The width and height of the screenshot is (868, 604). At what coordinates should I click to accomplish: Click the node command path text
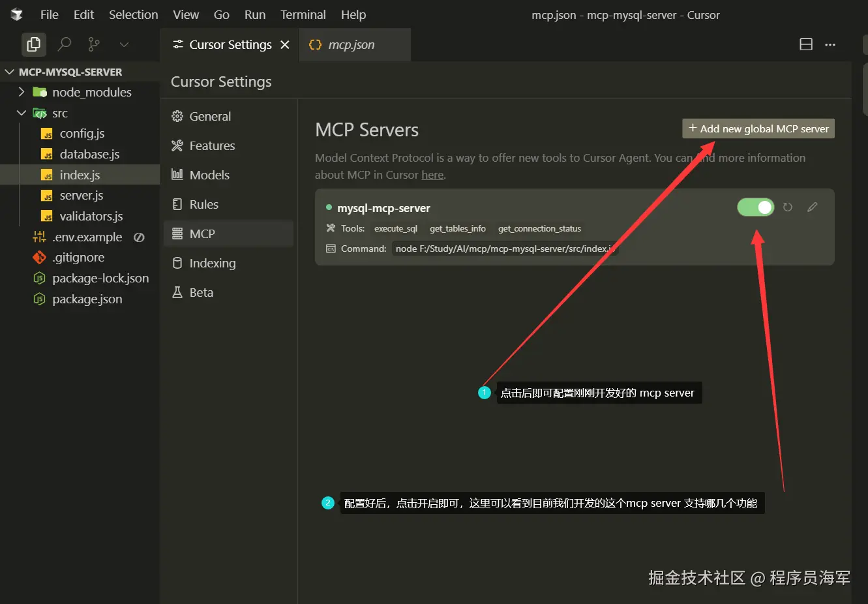tap(505, 249)
